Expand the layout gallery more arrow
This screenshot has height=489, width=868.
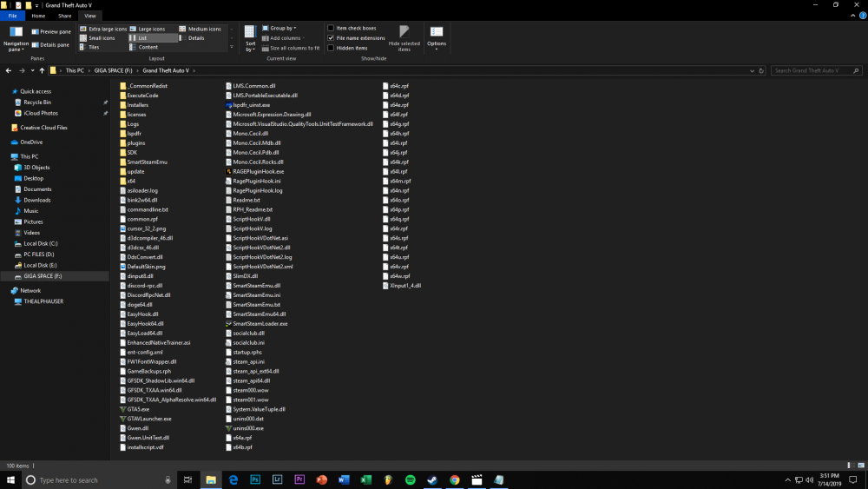click(x=232, y=48)
